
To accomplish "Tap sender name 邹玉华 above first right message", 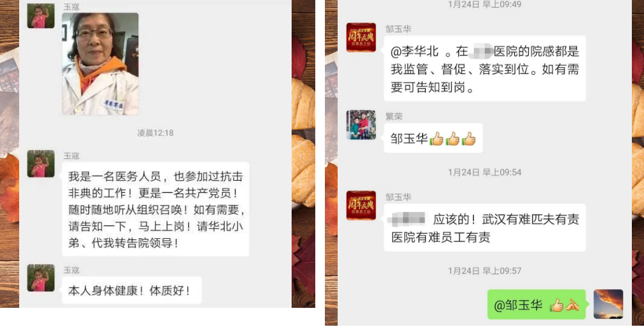I will tap(398, 29).
